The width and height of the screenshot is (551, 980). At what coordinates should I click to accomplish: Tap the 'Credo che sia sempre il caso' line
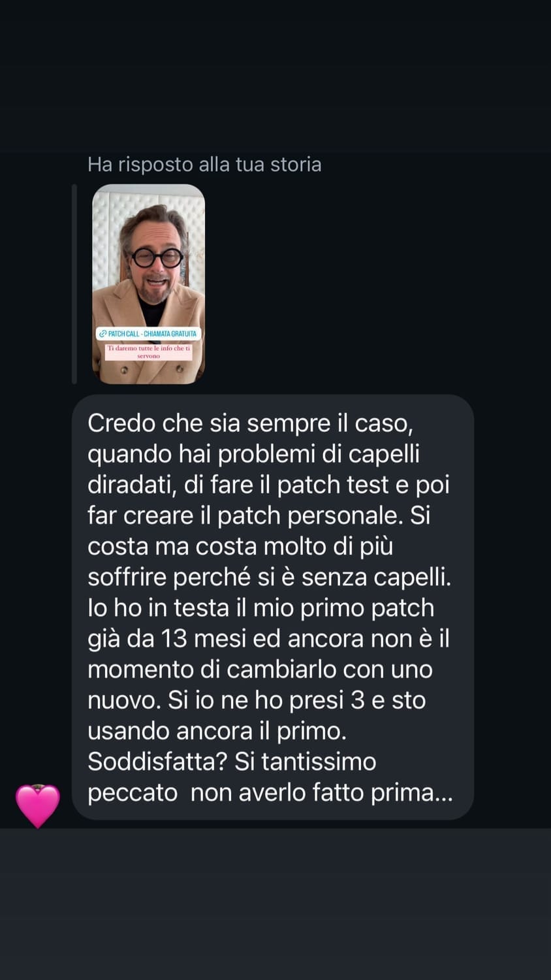(250, 423)
